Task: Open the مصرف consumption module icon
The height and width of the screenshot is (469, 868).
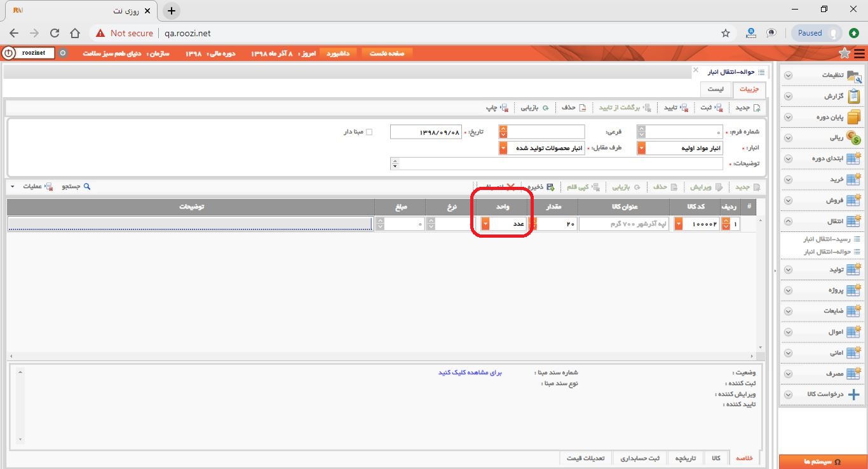Action: coord(854,374)
